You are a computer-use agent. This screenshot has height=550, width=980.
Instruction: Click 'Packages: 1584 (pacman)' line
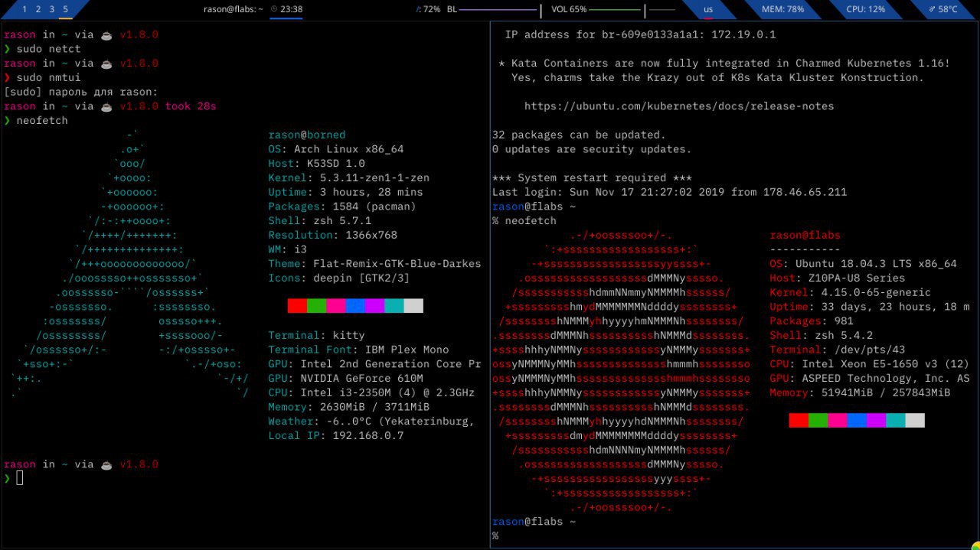tap(342, 207)
